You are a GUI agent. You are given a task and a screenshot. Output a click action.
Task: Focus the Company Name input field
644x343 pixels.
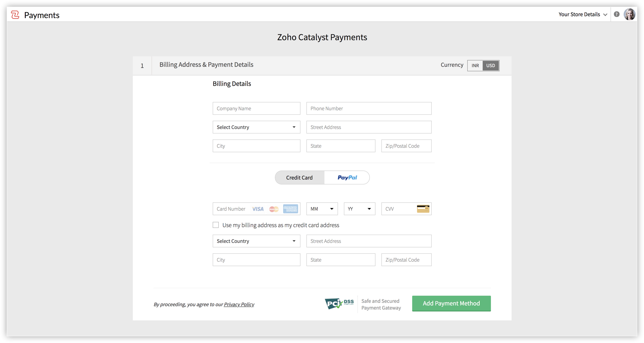pos(256,108)
